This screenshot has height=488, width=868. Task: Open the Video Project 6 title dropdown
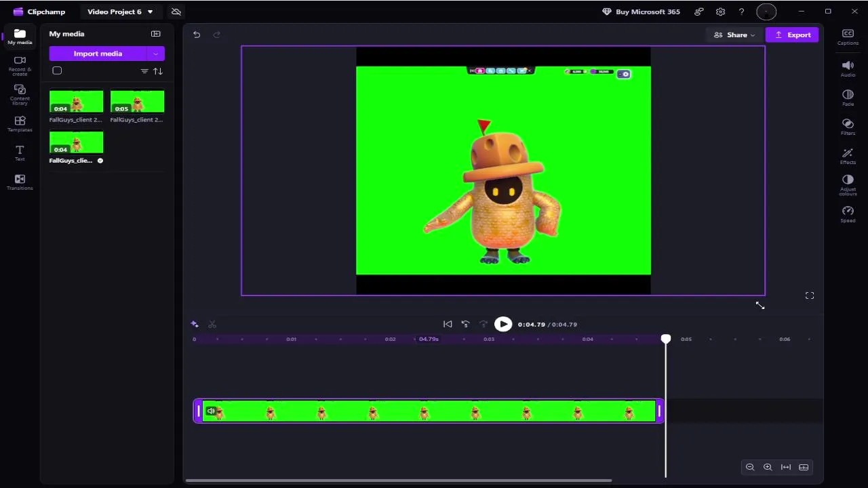point(120,12)
